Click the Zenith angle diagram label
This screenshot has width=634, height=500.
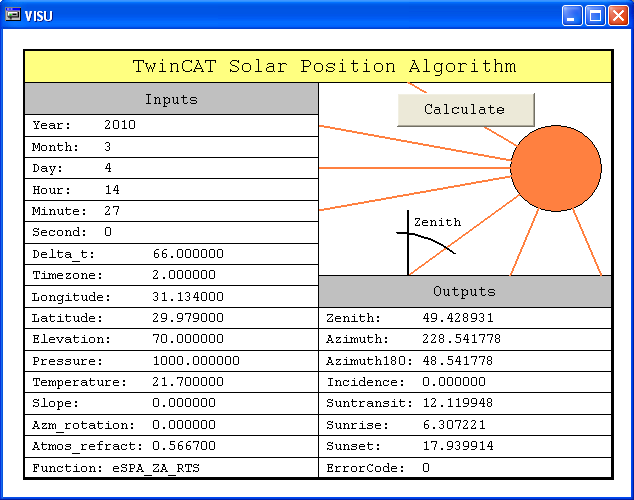click(437, 222)
